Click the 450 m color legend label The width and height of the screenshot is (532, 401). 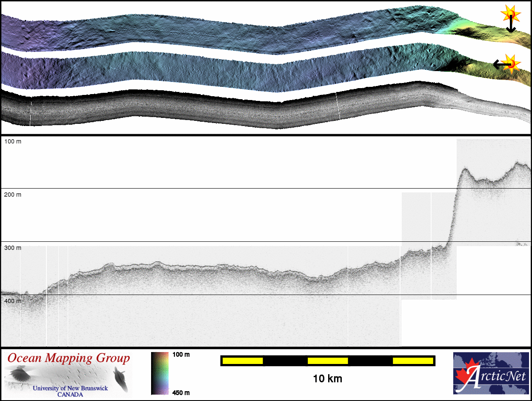pyautogui.click(x=181, y=392)
